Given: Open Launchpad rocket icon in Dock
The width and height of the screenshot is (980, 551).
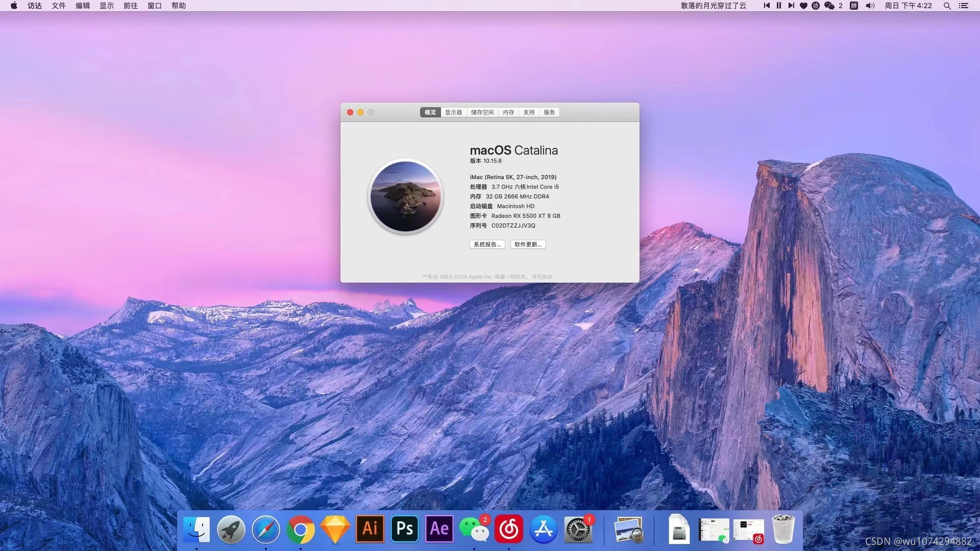Looking at the screenshot, I should tap(231, 529).
